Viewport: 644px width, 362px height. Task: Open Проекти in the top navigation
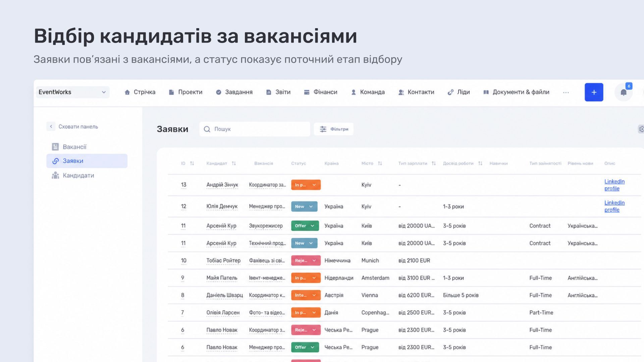point(185,92)
